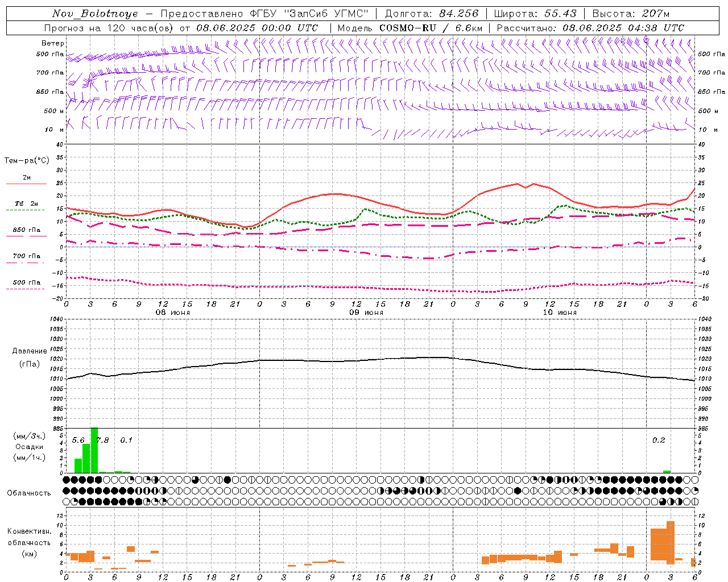Select the precipitation value '0.1'

126,440
